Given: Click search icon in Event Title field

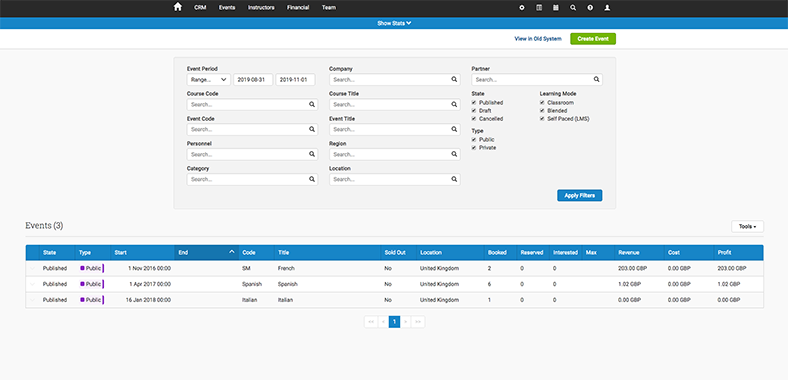Looking at the screenshot, I should coord(454,129).
